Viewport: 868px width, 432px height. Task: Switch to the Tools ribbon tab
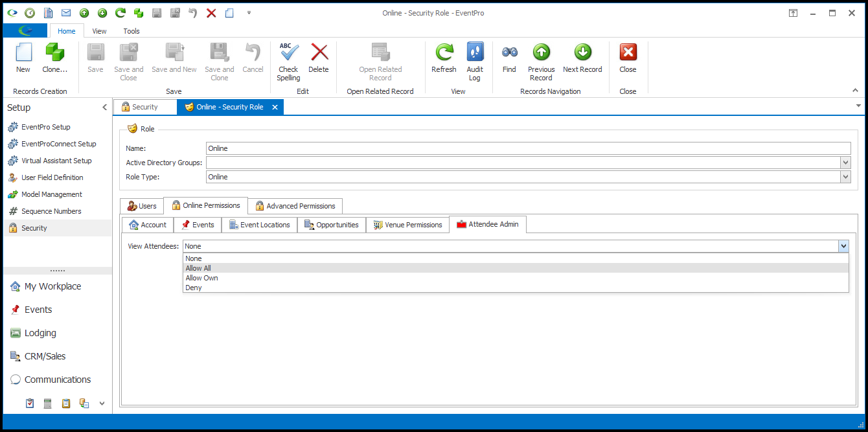pos(131,30)
